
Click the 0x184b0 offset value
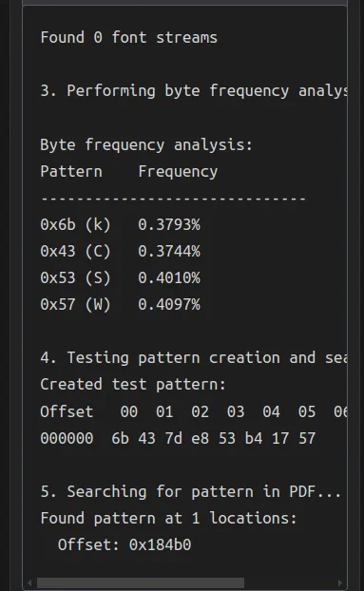(161, 545)
